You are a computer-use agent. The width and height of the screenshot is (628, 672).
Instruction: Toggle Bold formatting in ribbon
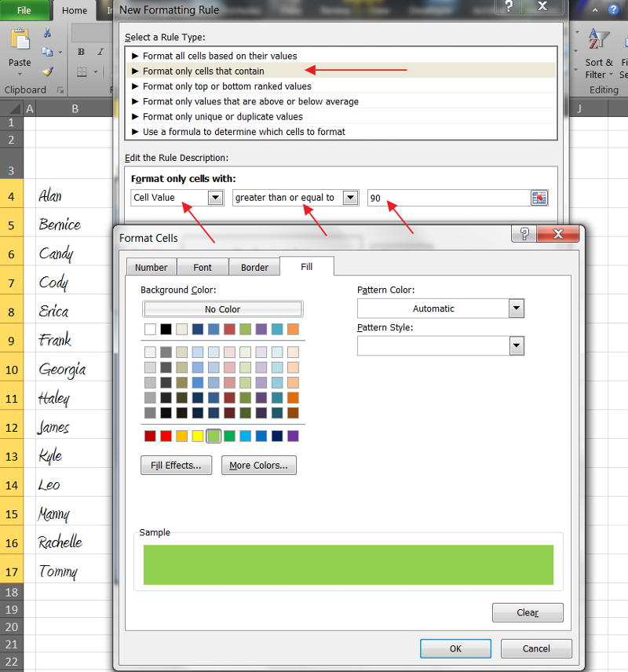81,52
